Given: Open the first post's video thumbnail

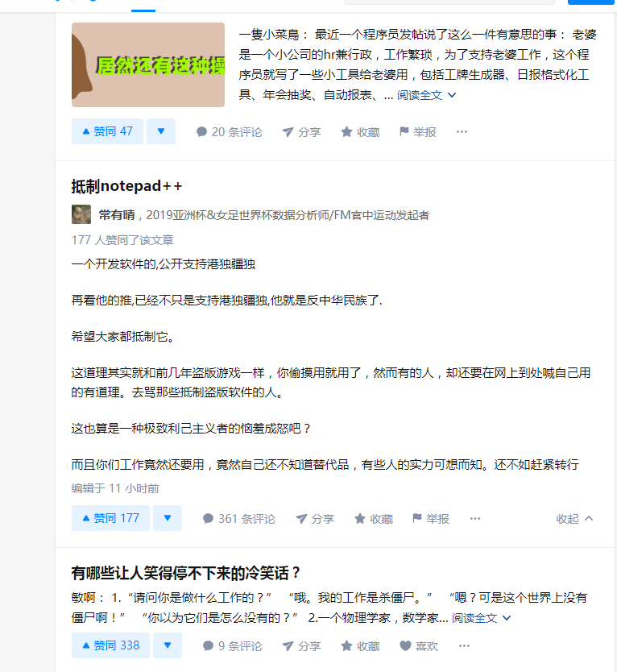Looking at the screenshot, I should [x=148, y=64].
